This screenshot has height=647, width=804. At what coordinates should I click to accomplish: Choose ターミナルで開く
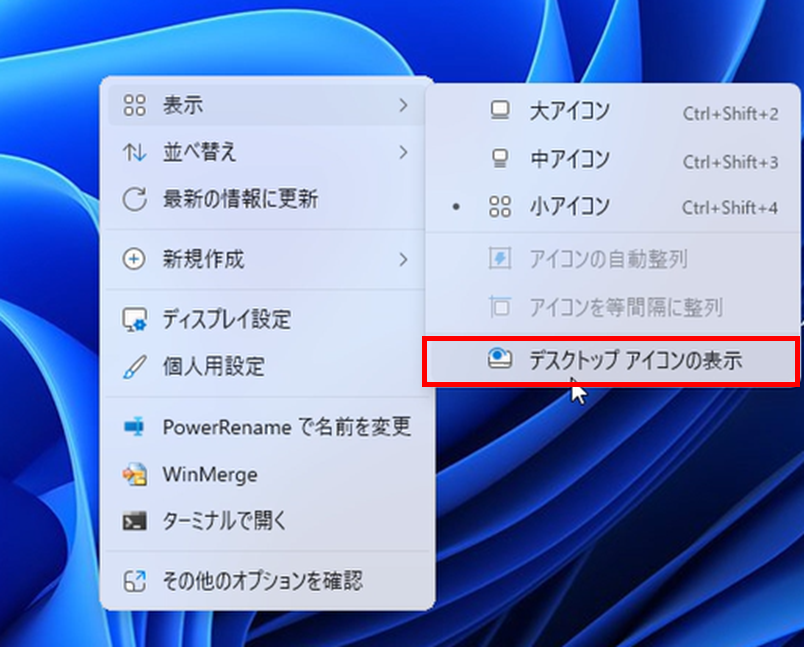pyautogui.click(x=266, y=521)
